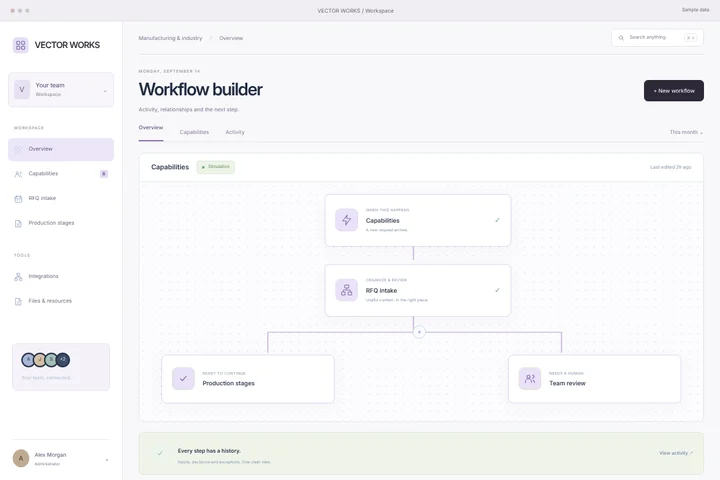Select the Capabilities workflow node
The image size is (720, 480).
pyautogui.click(x=418, y=220)
